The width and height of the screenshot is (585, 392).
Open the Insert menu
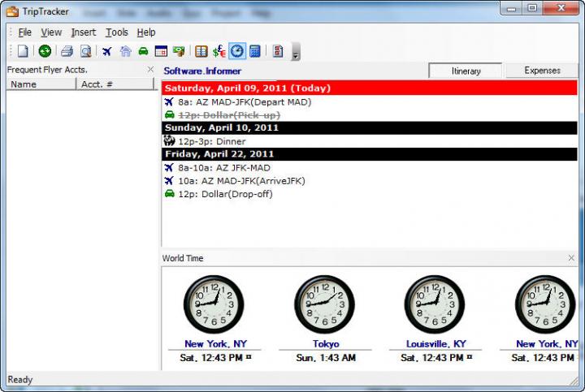click(x=83, y=32)
